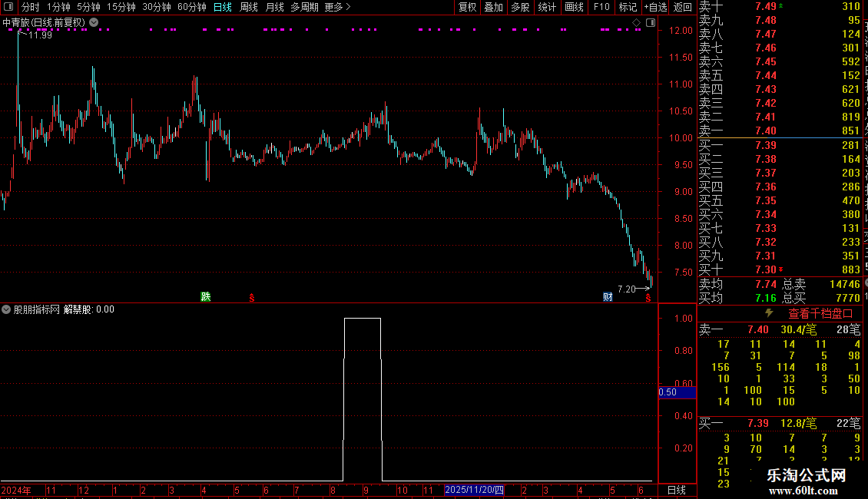Click the 日线 label beside the date axis

pos(677,490)
